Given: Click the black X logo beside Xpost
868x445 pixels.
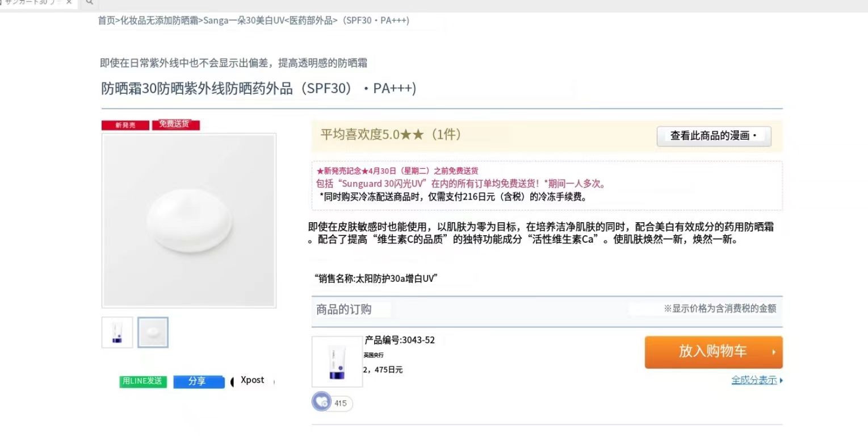Looking at the screenshot, I should click(x=233, y=381).
